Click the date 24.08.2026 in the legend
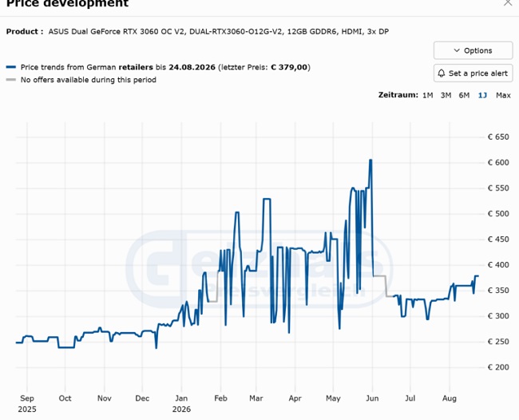 192,67
